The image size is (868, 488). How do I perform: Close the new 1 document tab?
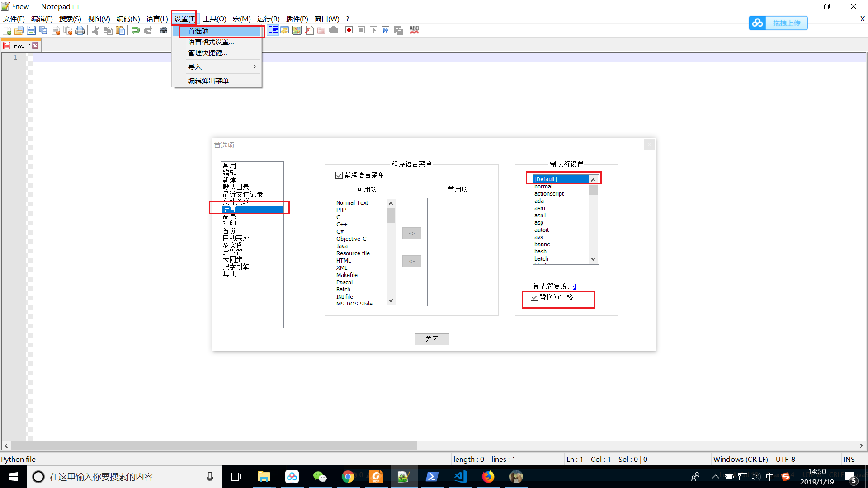[35, 46]
